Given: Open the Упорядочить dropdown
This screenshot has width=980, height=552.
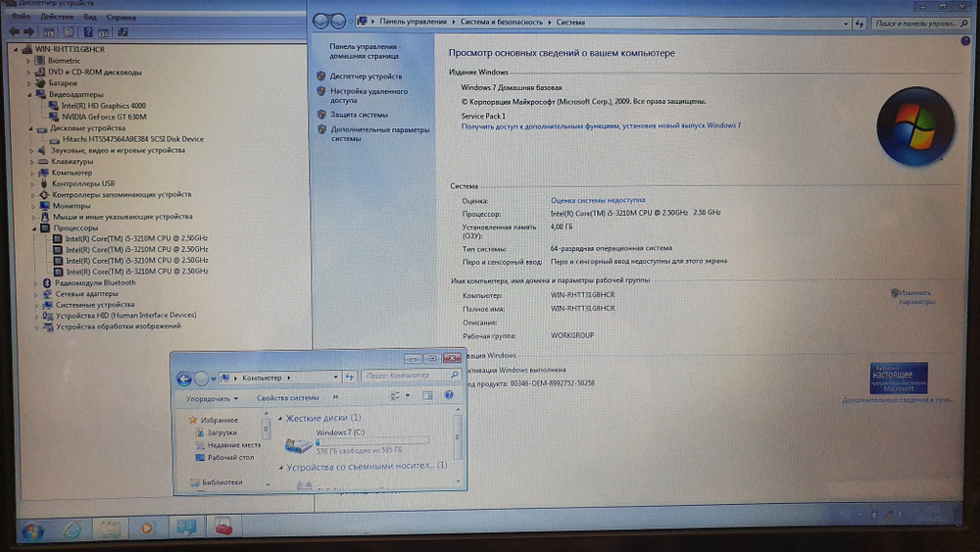Looking at the screenshot, I should 212,399.
